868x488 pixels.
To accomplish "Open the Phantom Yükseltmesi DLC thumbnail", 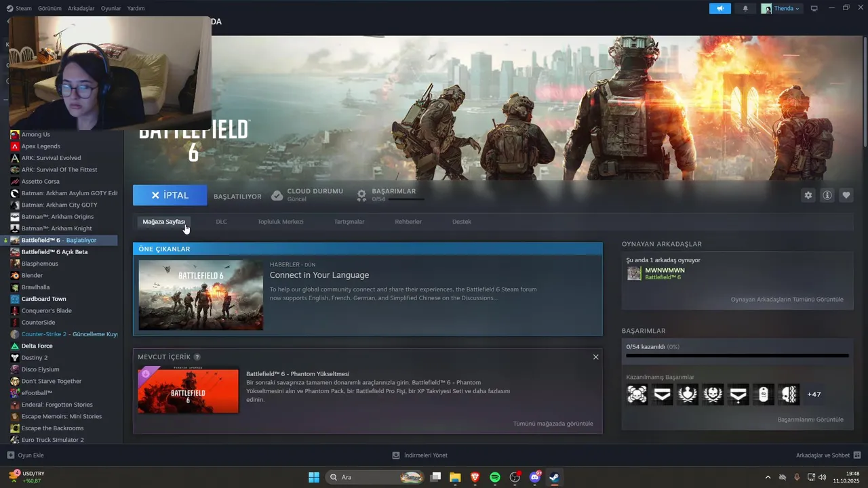I will [188, 390].
